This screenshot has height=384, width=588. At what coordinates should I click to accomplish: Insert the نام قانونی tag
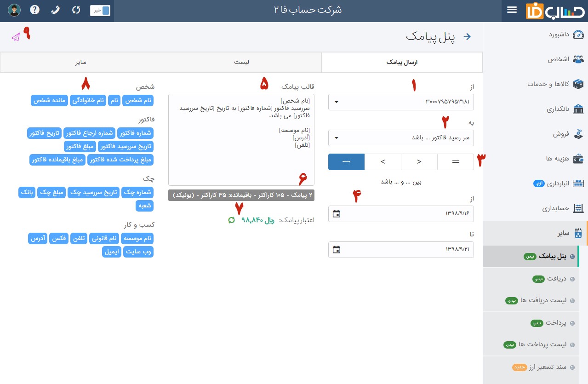click(x=104, y=238)
